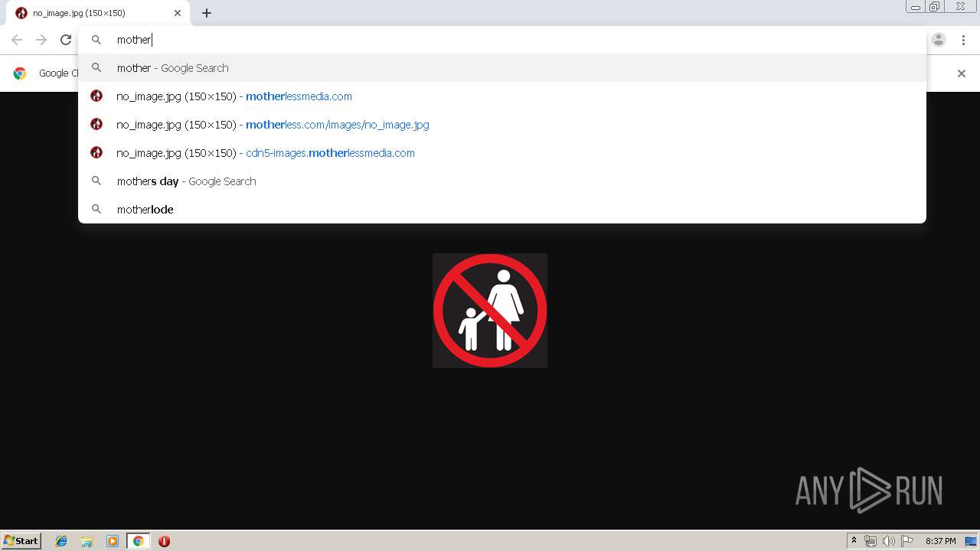Open the Chrome profile avatar icon
Image resolution: width=980 pixels, height=551 pixels.
[939, 40]
